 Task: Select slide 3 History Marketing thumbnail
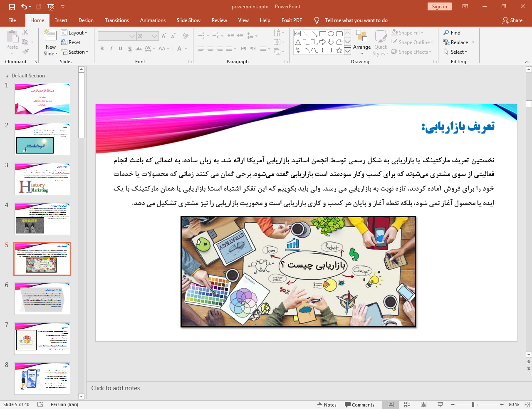tap(42, 179)
